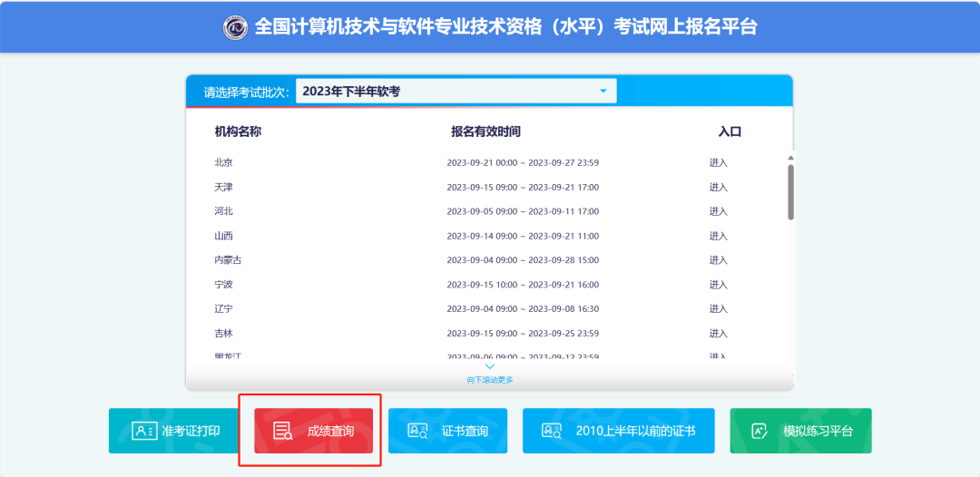
Task: Click the 向下滚动更多 text
Action: [490, 380]
